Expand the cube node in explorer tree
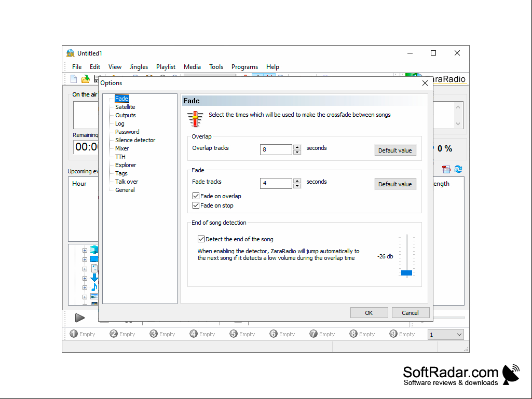This screenshot has height=399, width=532. click(85, 251)
